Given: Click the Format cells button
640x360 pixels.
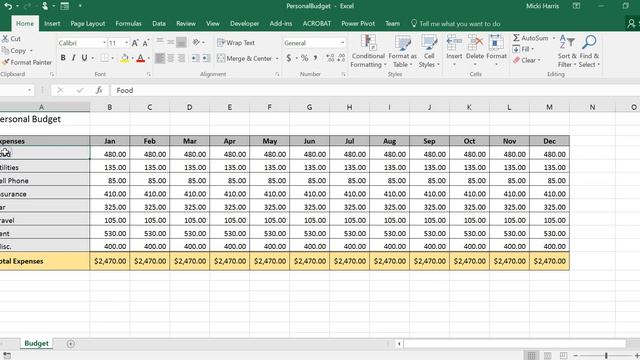Looking at the screenshot, I should tap(496, 51).
